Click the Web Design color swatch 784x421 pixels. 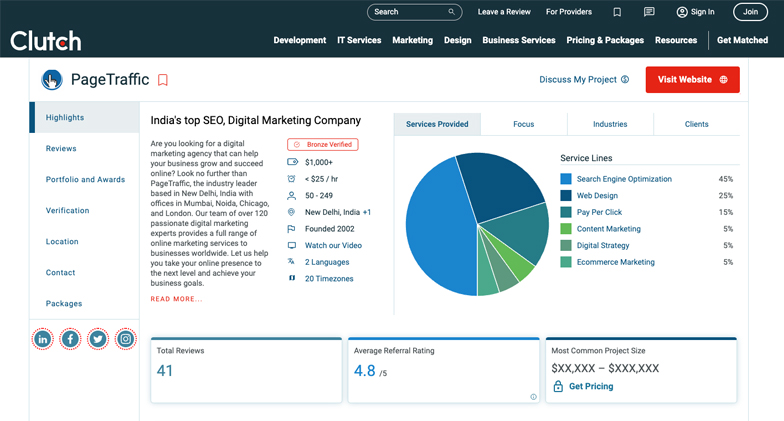(566, 196)
